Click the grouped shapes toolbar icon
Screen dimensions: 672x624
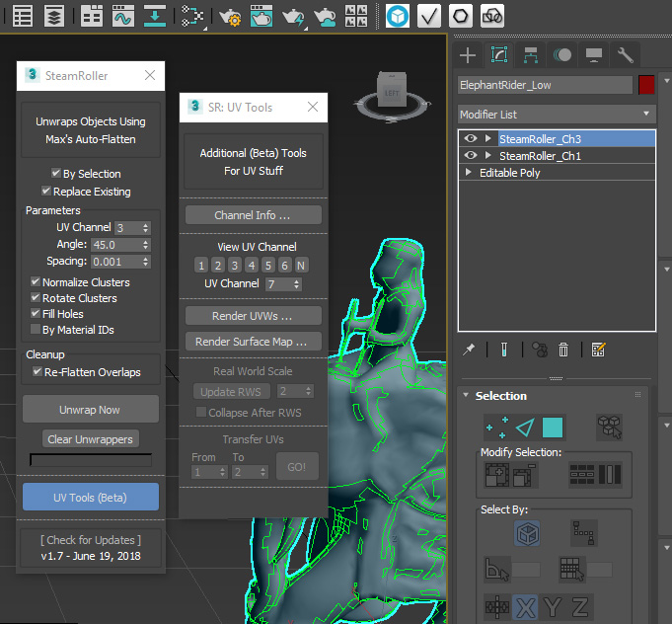pyautogui.click(x=492, y=16)
